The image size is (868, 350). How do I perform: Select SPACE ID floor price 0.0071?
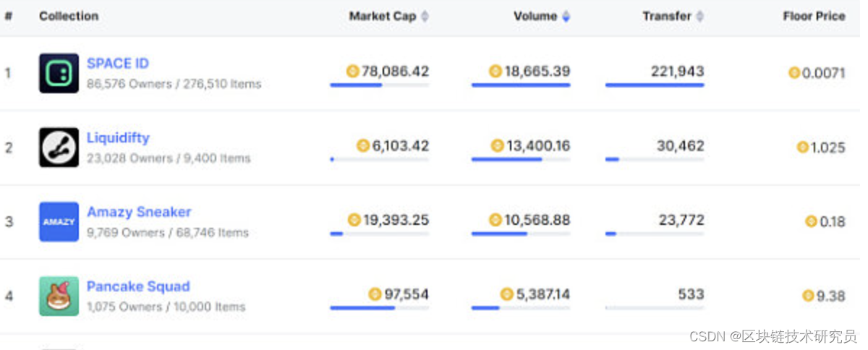point(823,72)
